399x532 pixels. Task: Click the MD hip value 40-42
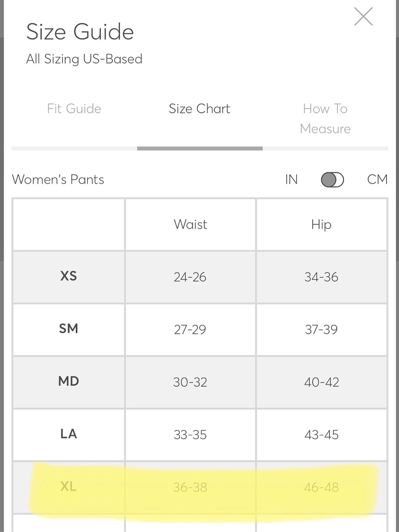(321, 382)
